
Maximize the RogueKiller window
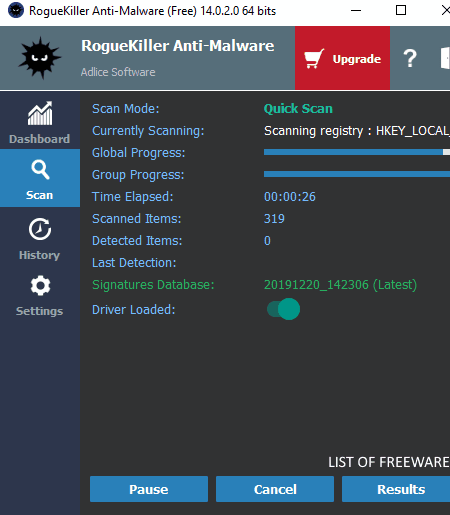(401, 11)
